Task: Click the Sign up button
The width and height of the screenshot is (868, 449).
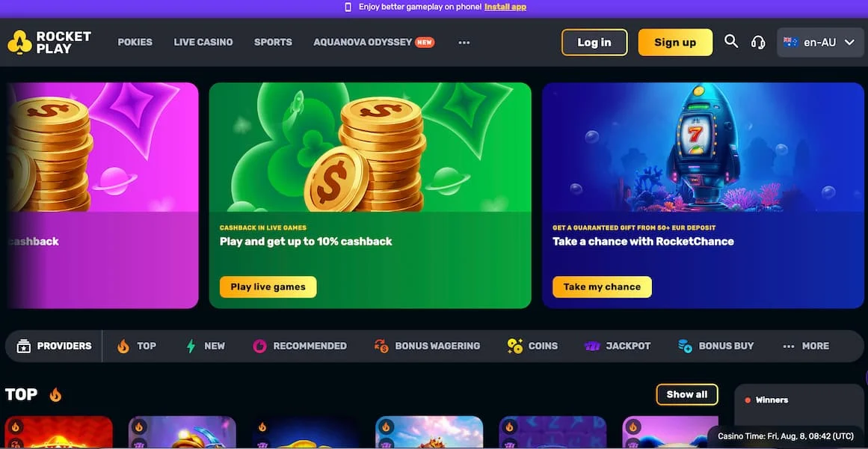Action: [x=675, y=43]
